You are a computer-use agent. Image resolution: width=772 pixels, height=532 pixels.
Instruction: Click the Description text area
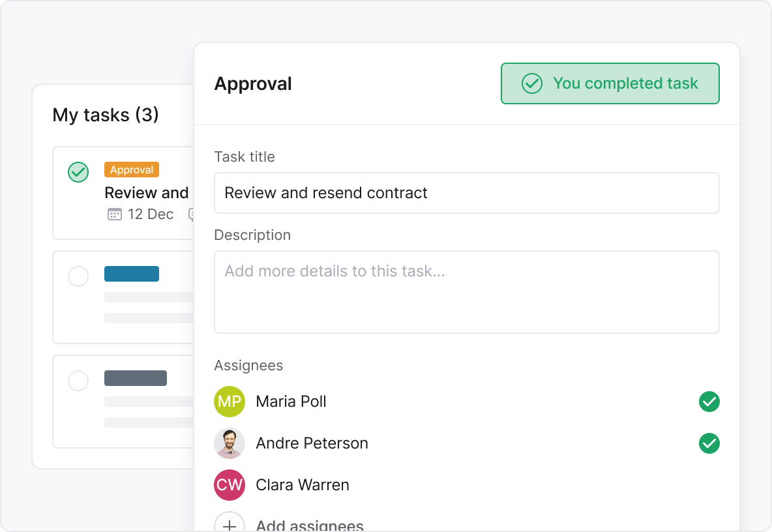pos(467,291)
